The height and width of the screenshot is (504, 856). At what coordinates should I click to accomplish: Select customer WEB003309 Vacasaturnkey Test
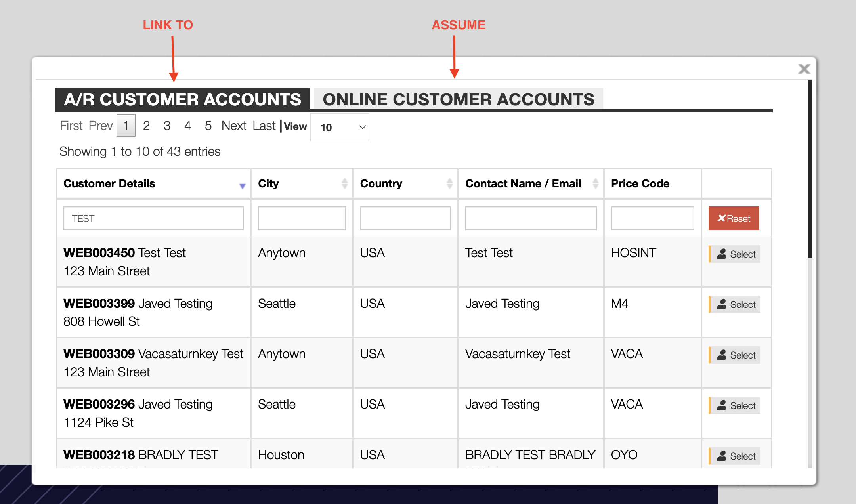tap(735, 355)
